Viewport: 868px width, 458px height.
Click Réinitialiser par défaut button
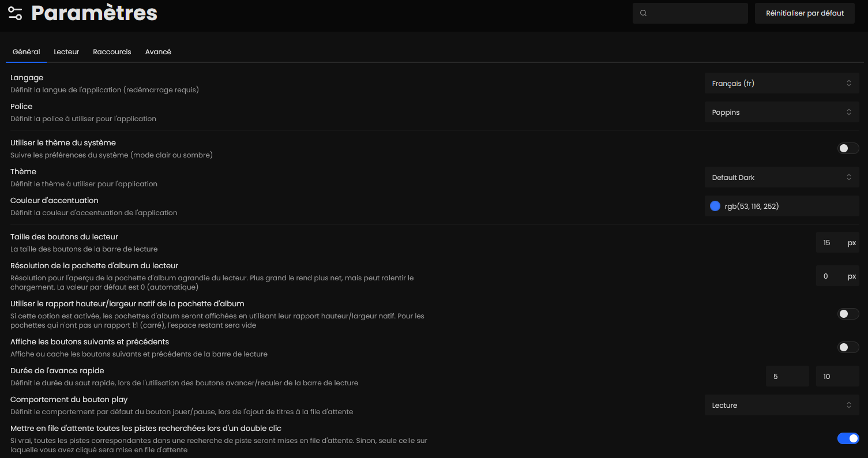(x=805, y=13)
